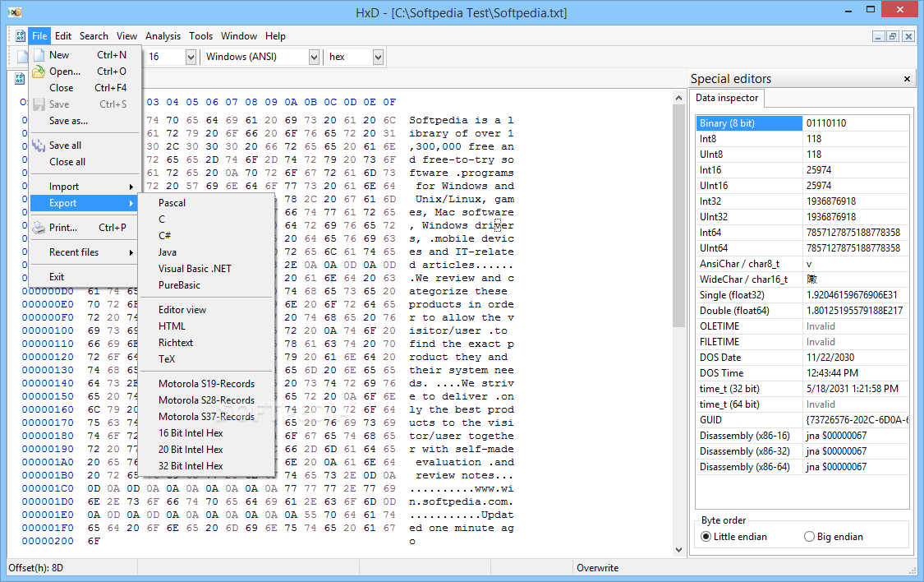Export as 16 Bit Intel Hex
Screen dimensions: 924x582
coord(206,433)
